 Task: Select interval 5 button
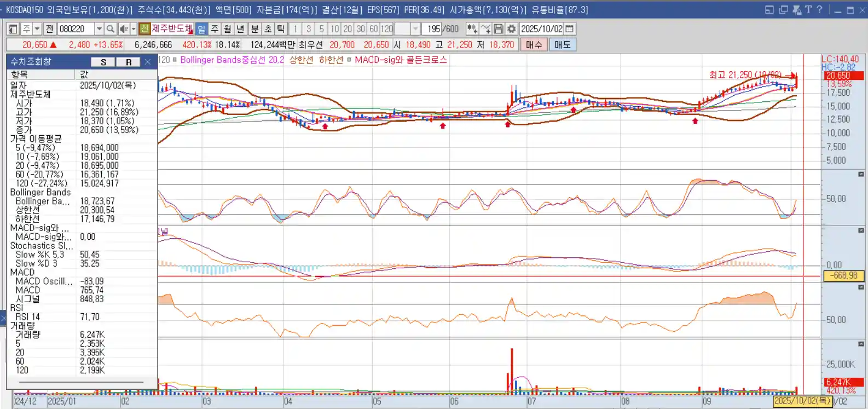pyautogui.click(x=321, y=28)
